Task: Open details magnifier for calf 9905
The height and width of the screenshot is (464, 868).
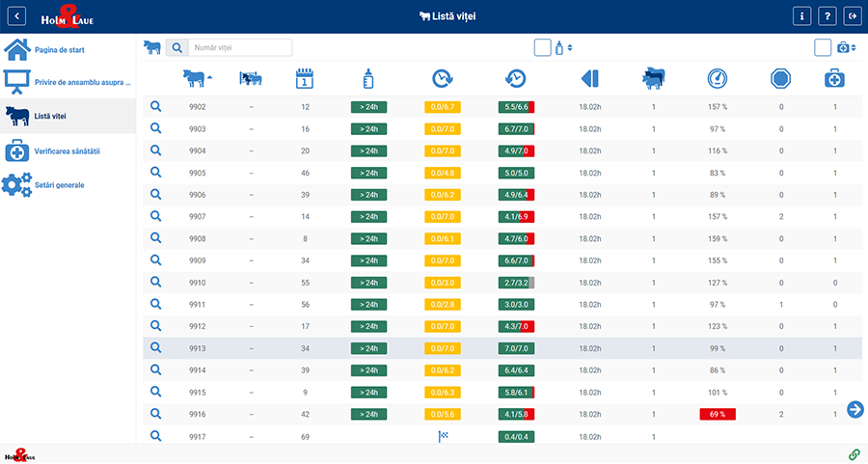Action: pyautogui.click(x=156, y=173)
